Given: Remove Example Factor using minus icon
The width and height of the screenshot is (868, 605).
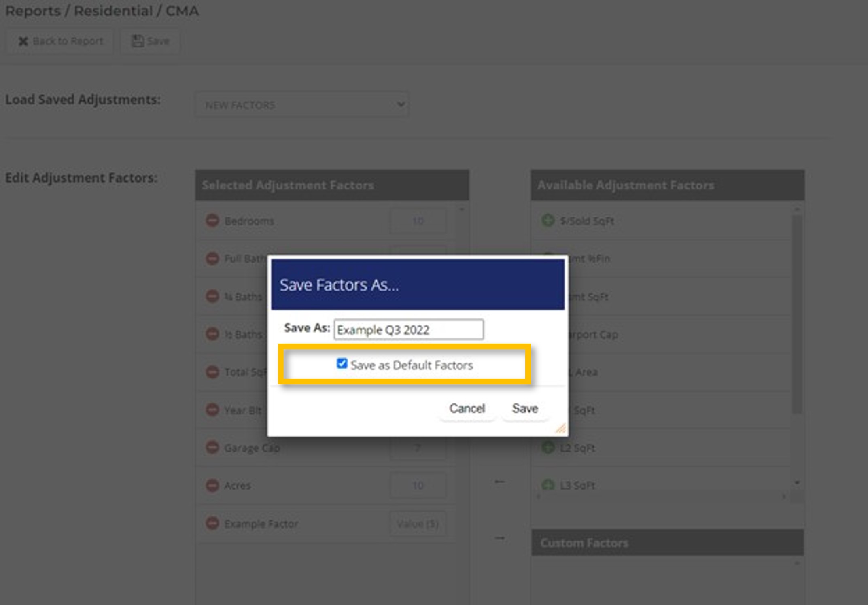Looking at the screenshot, I should pyautogui.click(x=212, y=523).
